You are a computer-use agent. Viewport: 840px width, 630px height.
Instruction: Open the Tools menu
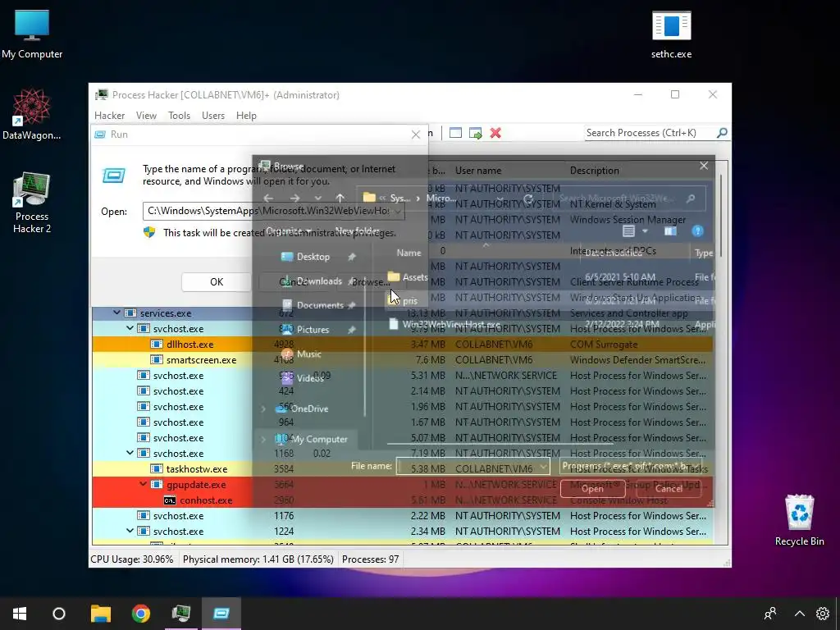click(179, 116)
